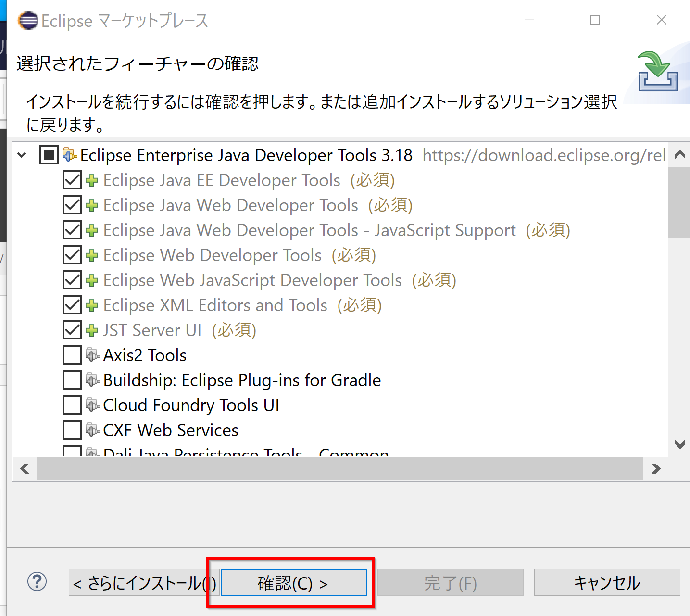Image resolution: width=690 pixels, height=616 pixels.
Task: Toggle JST Server UI checkbox
Action: (x=72, y=330)
